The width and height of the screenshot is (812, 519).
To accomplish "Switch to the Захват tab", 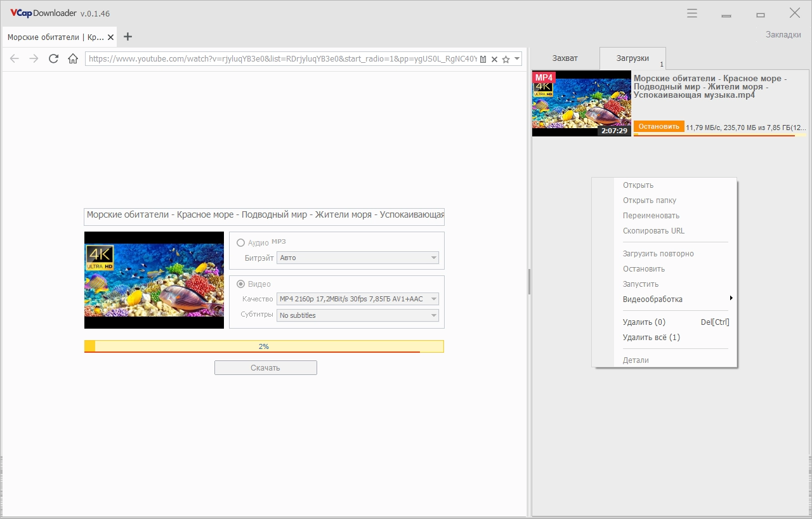I will (565, 58).
